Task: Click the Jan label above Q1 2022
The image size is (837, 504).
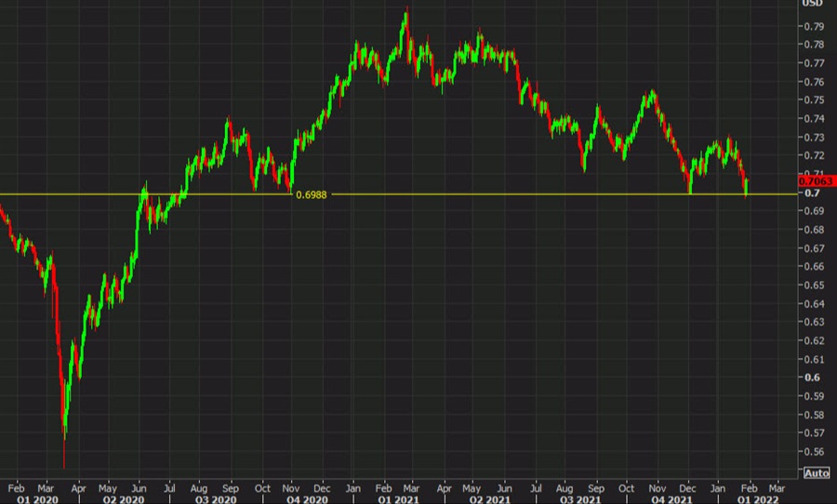Action: (x=718, y=488)
